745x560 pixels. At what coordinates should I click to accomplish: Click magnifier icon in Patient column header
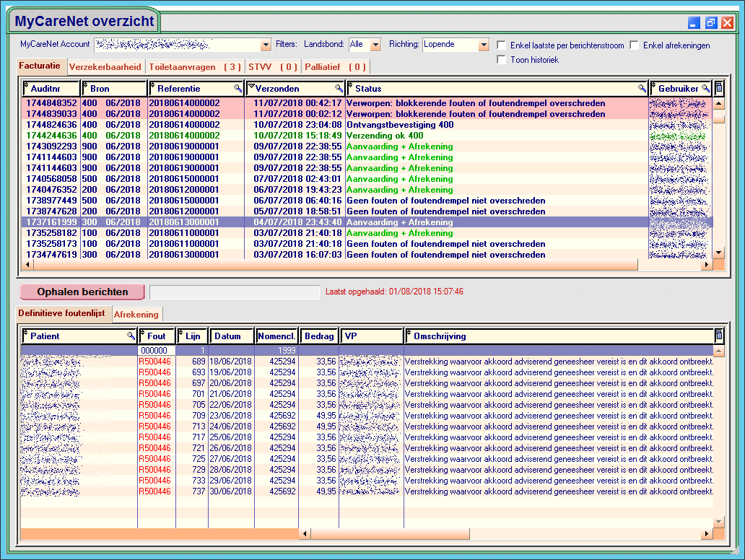click(131, 336)
